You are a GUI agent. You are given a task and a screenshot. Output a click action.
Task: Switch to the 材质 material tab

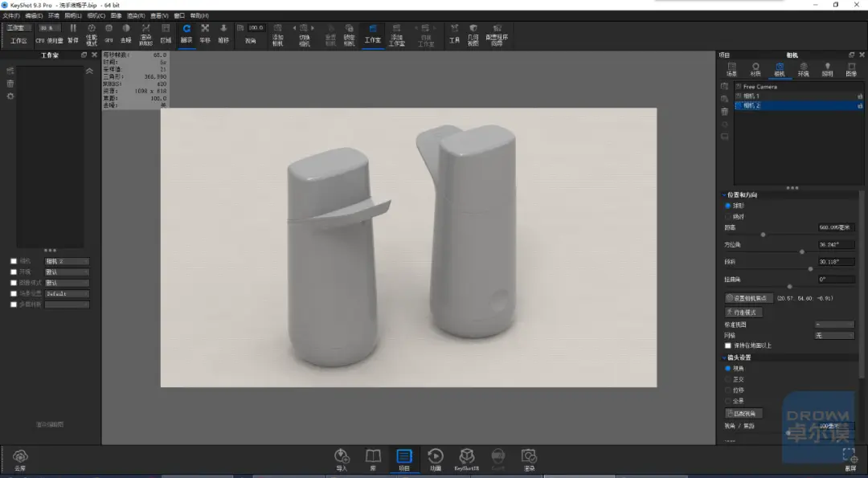tap(755, 70)
